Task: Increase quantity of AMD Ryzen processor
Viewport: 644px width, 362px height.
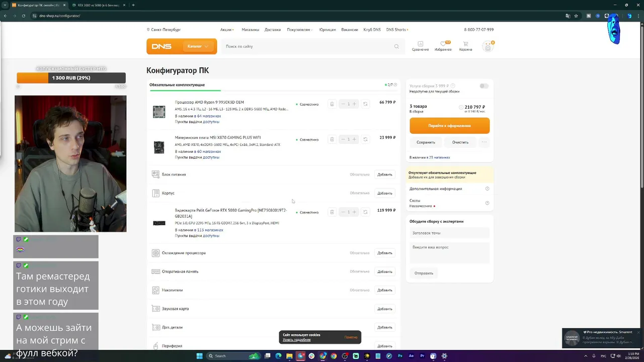Action: coord(354,104)
